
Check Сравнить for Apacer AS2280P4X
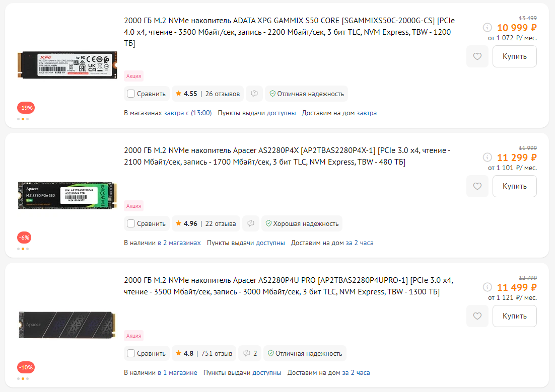pyautogui.click(x=131, y=223)
